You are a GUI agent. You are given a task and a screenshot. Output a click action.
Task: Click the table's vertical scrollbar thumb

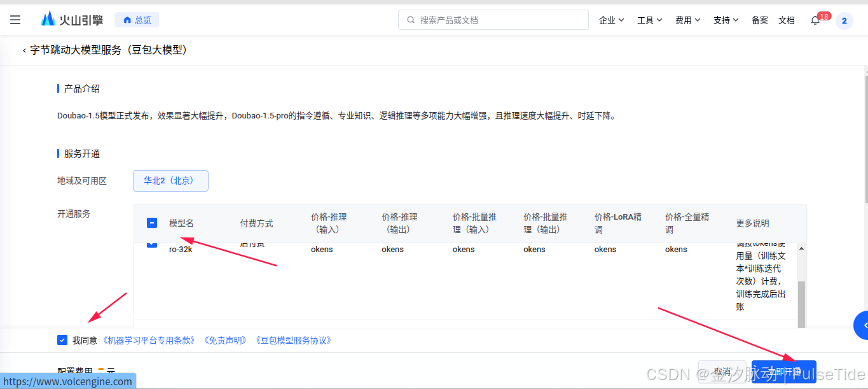801,304
